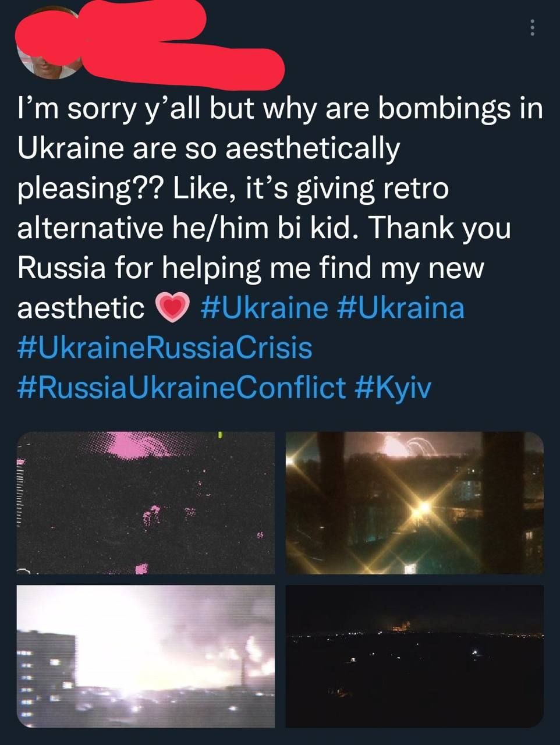Open the #Ukraina hashtag
This screenshot has height=745, width=560.
(x=400, y=307)
